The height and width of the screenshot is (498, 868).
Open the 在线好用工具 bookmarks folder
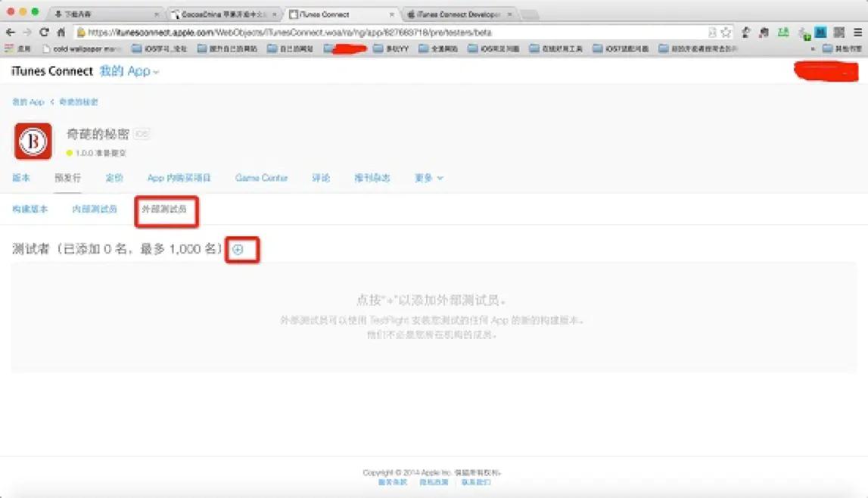click(x=556, y=48)
